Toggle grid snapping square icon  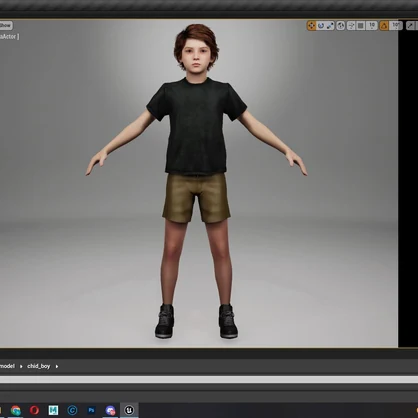tap(361, 26)
